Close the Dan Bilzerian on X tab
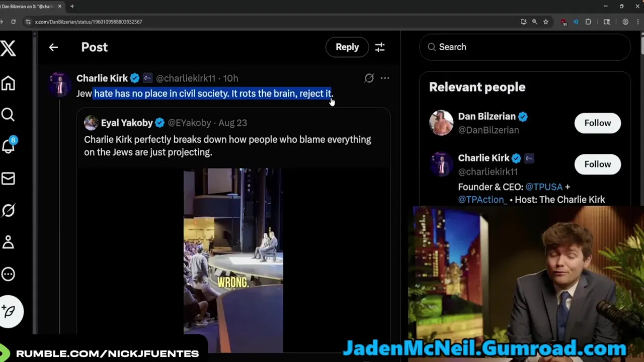 tap(59, 7)
